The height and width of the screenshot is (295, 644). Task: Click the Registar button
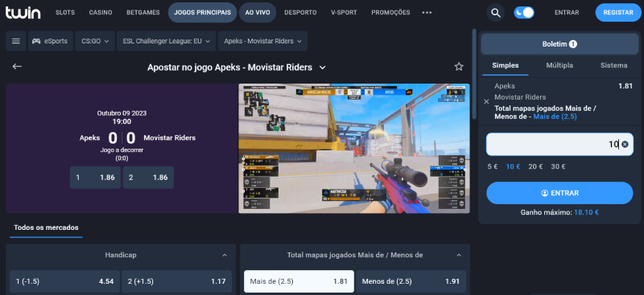618,13
